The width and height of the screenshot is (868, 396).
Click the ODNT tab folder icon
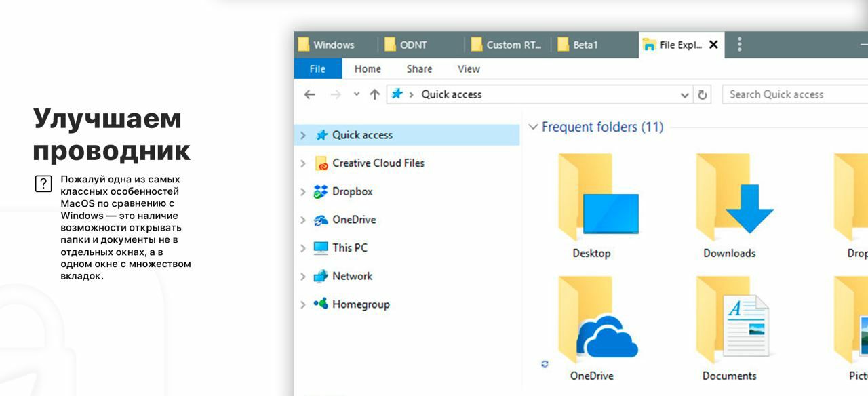390,45
